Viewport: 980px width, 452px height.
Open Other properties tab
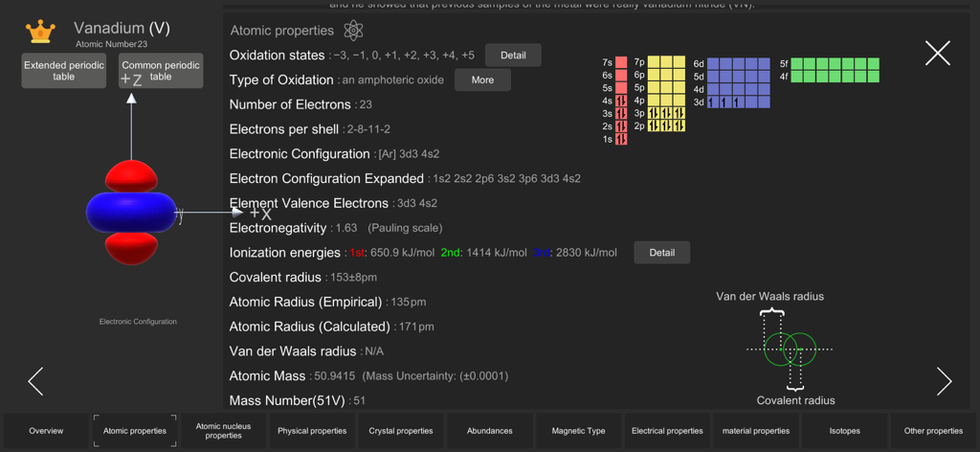(x=933, y=431)
